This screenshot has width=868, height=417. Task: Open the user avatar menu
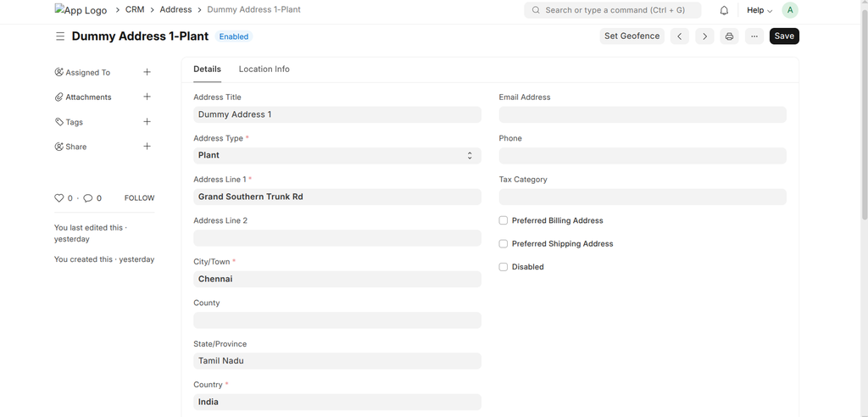click(x=790, y=10)
